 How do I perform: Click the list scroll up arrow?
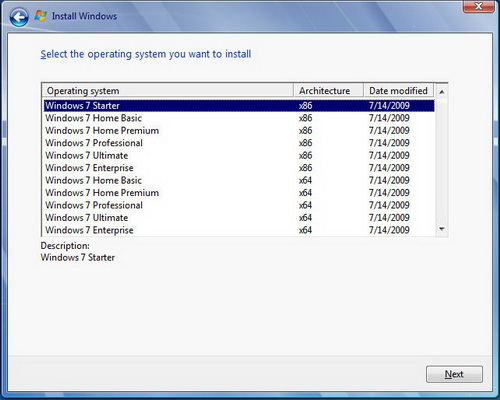(x=442, y=92)
